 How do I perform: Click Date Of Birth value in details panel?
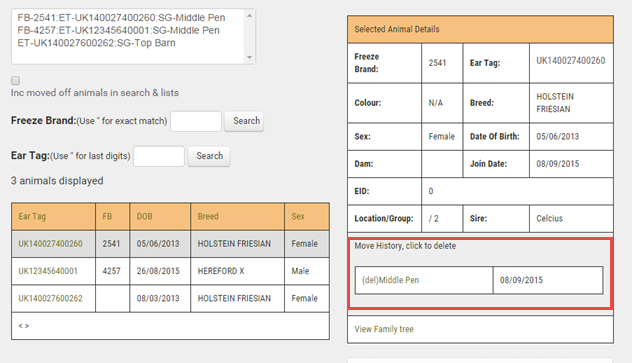coord(557,137)
